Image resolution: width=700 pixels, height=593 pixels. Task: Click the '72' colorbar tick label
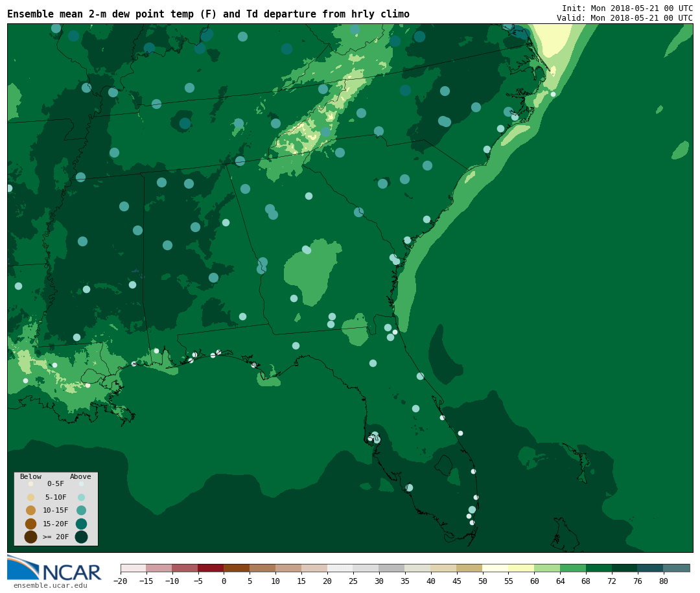[612, 581]
